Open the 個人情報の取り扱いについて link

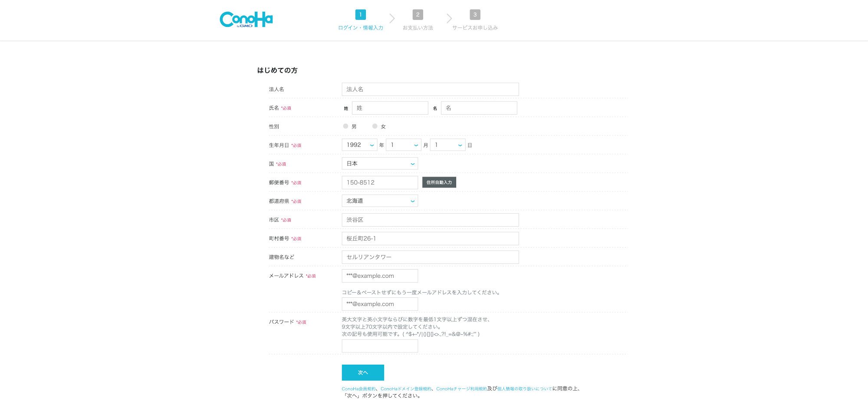coord(524,389)
